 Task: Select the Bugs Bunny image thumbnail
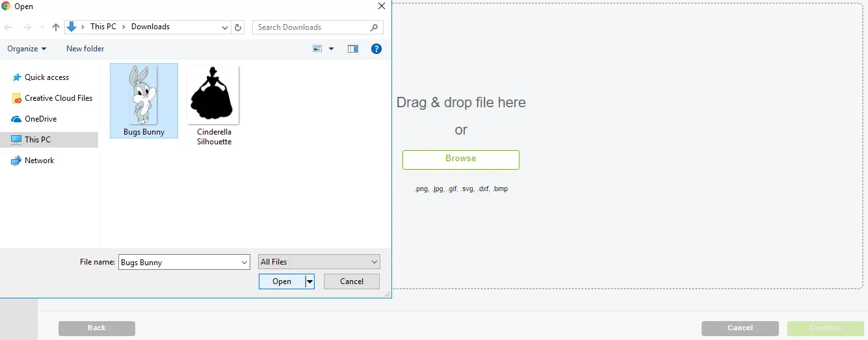coord(144,95)
